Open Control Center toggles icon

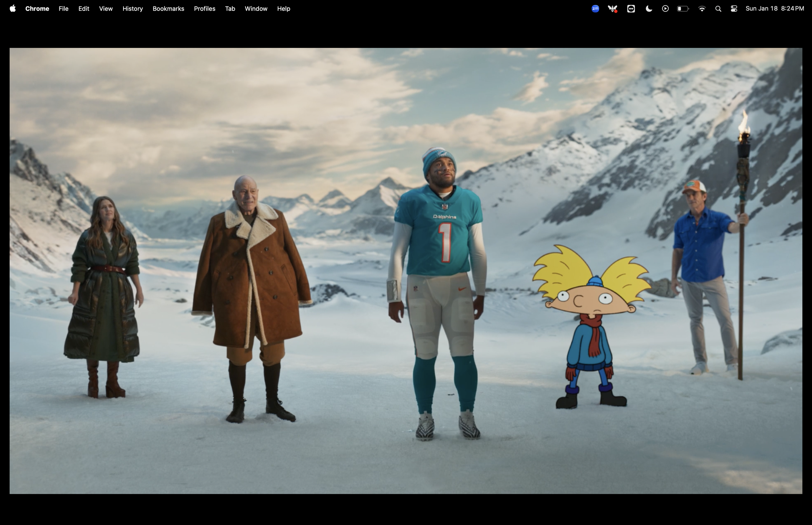[734, 9]
